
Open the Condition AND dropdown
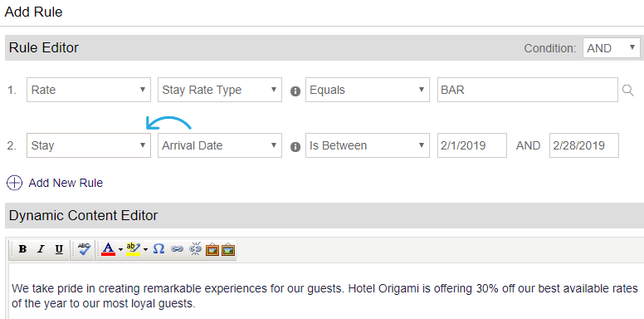[611, 48]
